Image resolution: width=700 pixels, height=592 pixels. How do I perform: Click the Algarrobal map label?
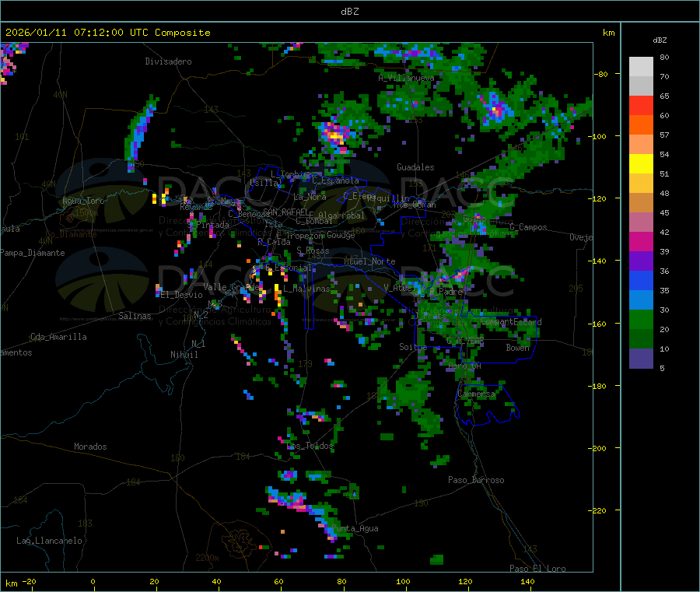341,215
